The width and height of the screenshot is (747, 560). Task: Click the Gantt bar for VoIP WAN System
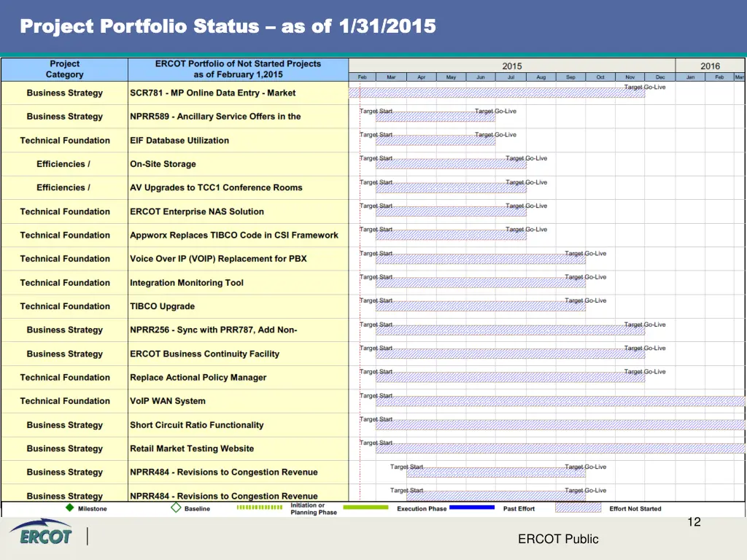click(x=560, y=401)
